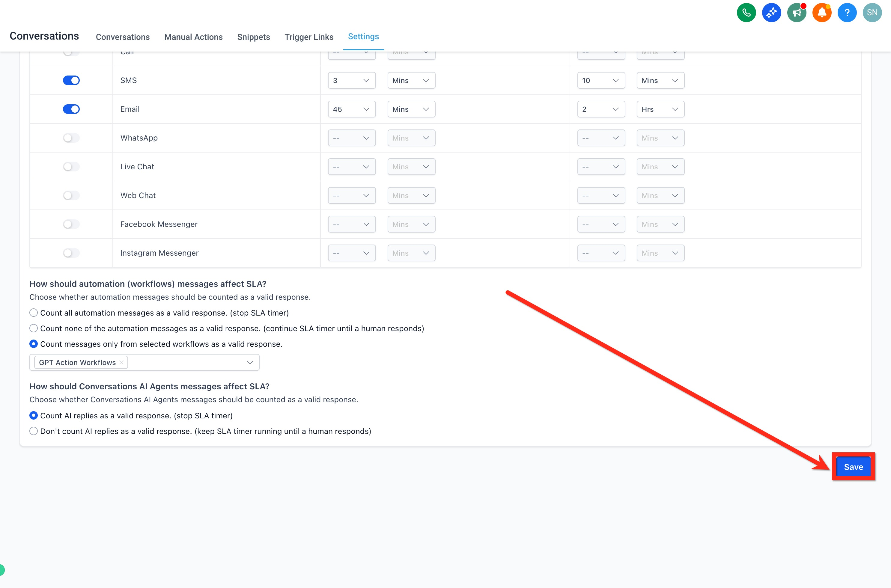Switch to the Conversations tab
This screenshot has height=588, width=891.
(123, 37)
